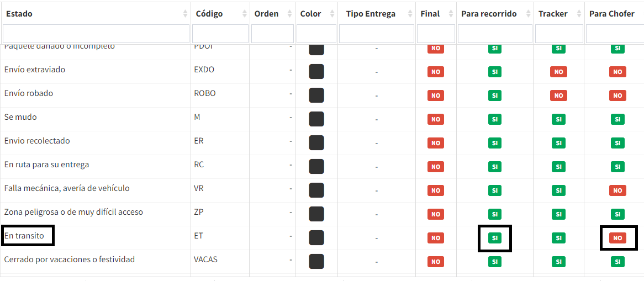The height and width of the screenshot is (281, 644).
Task: Click the Color column sort arrows
Action: (x=332, y=14)
